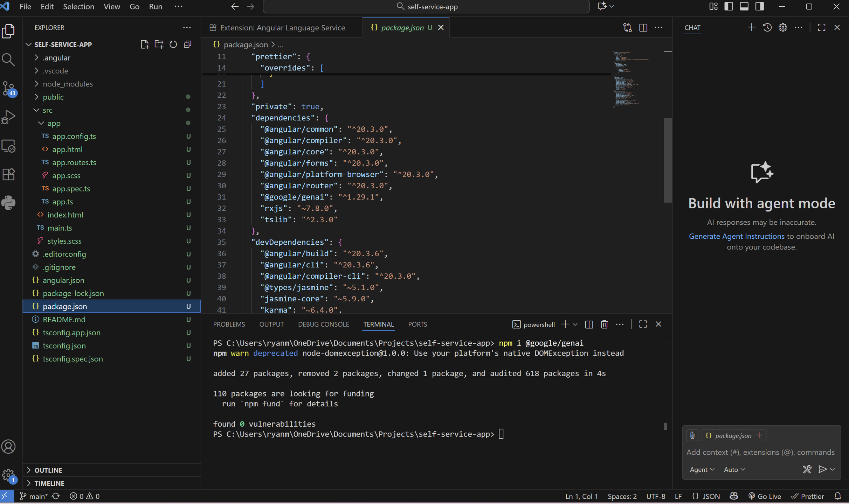Switch to the DEBUG CONSOLE tab
Screen dimensions: 849x504
coord(323,324)
